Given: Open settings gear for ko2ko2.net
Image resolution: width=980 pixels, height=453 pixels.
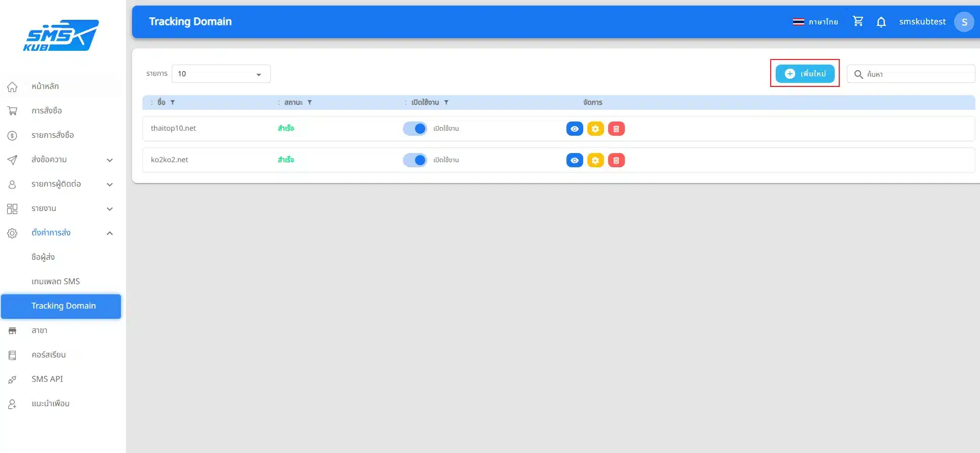Looking at the screenshot, I should (x=595, y=160).
